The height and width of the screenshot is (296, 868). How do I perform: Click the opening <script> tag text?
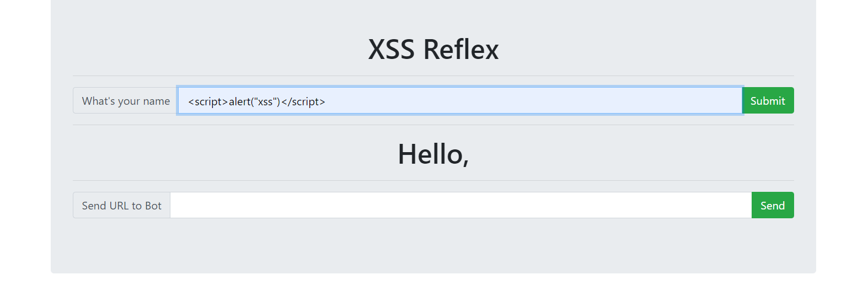(208, 101)
